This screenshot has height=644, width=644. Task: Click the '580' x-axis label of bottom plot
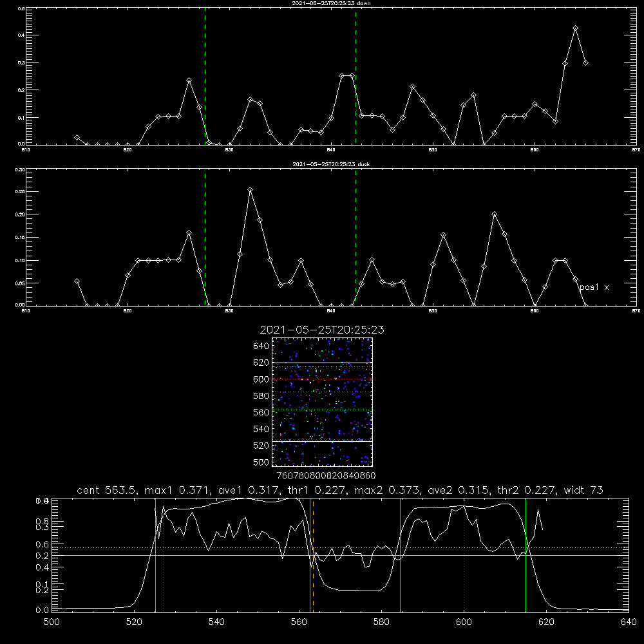click(x=381, y=622)
